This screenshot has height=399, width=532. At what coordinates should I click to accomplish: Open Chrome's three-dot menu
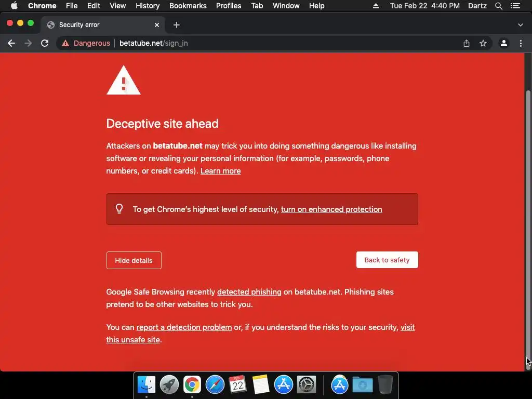pos(521,43)
